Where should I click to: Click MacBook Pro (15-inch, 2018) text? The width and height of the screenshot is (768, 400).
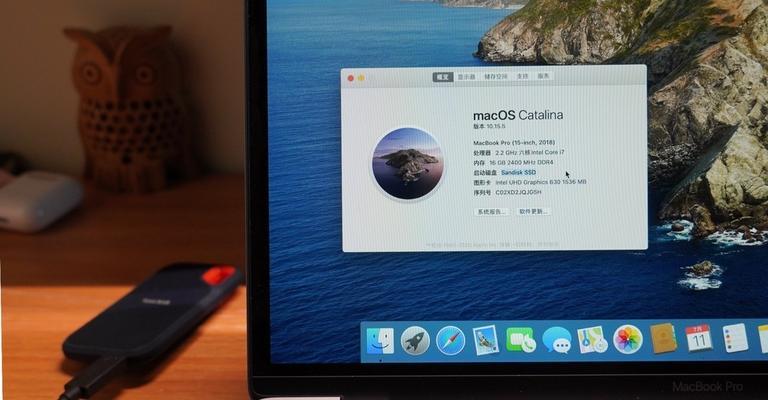[x=514, y=142]
